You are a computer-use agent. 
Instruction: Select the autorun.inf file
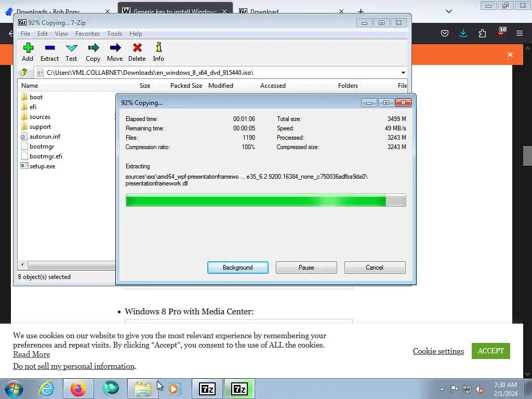pos(41,137)
